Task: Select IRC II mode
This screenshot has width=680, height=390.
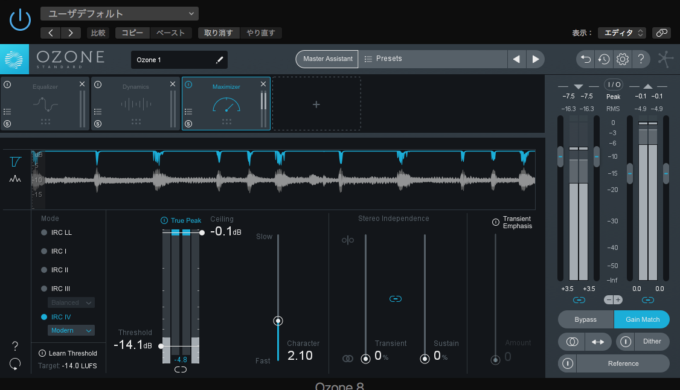Action: tap(55, 270)
